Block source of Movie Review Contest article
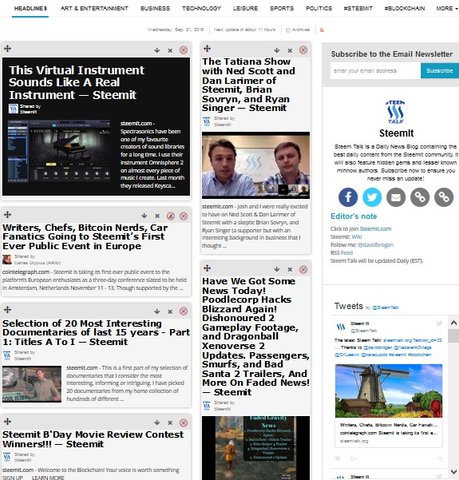The width and height of the screenshot is (459, 480). [x=183, y=423]
